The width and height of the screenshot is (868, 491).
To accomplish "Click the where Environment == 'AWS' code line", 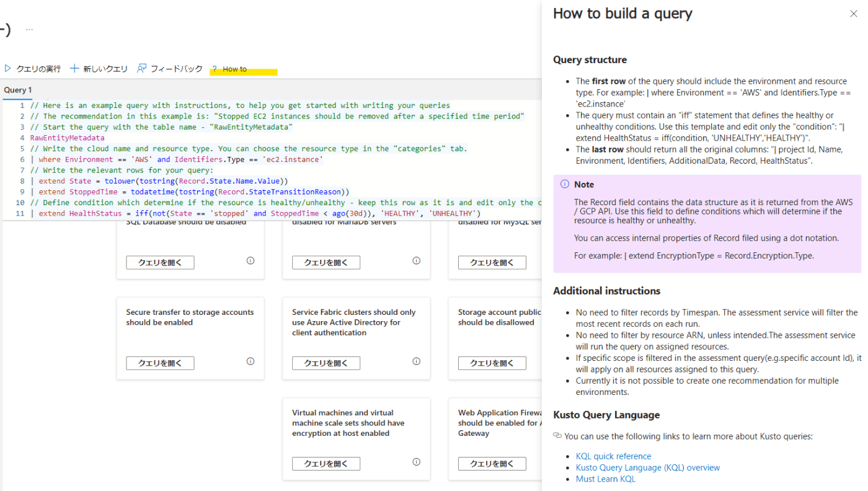I will tap(177, 159).
